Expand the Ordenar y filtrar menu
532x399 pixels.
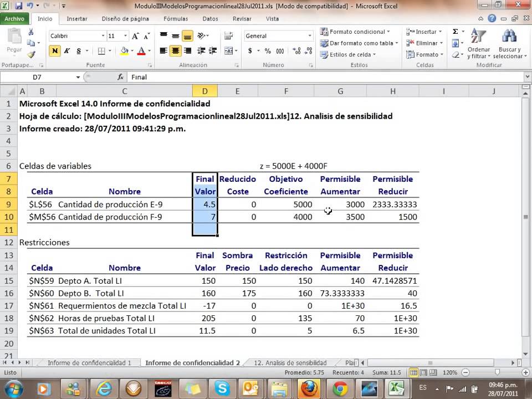479,43
